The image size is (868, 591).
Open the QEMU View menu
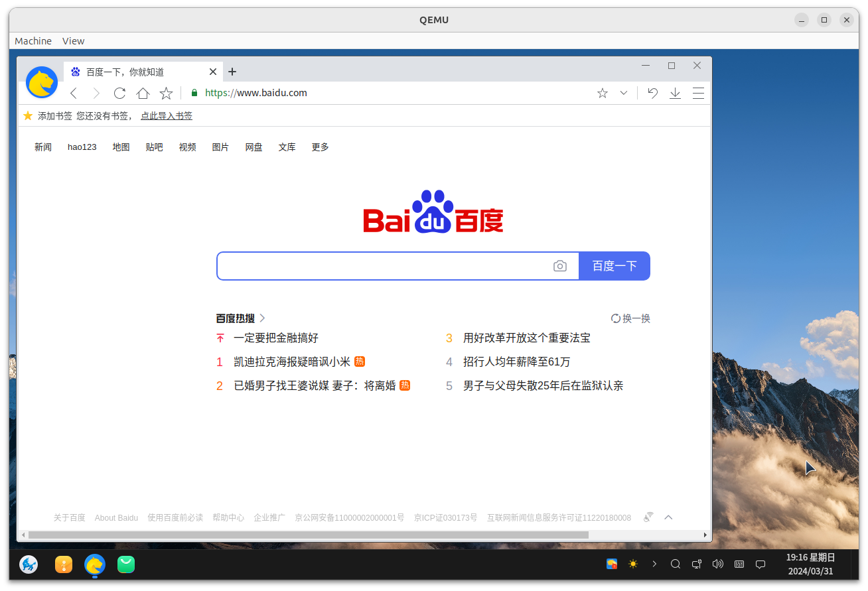(x=73, y=41)
